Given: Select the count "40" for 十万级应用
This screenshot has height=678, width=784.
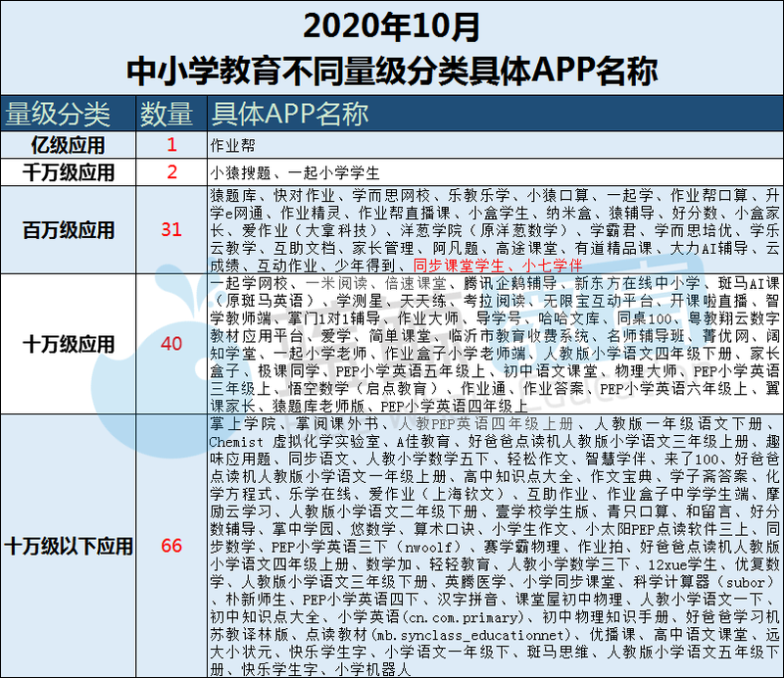Looking at the screenshot, I should 171,344.
